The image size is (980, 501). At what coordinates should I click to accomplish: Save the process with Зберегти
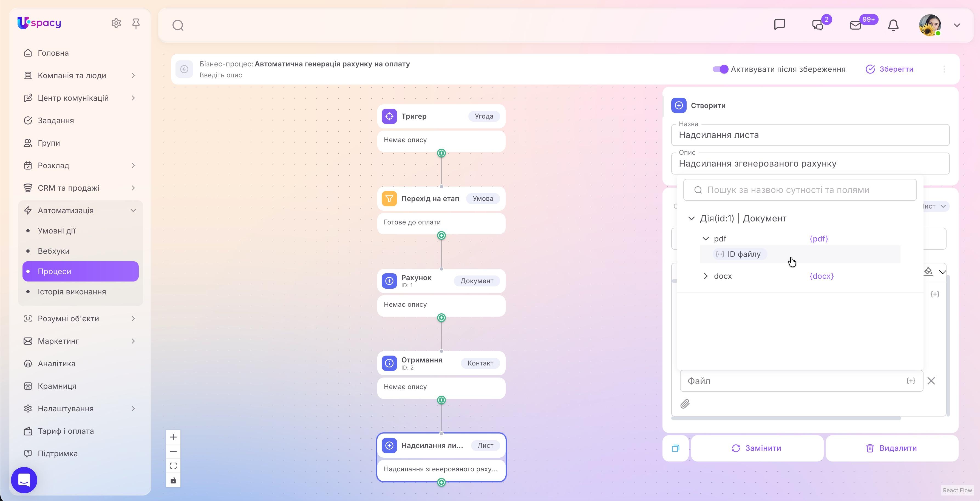click(890, 69)
